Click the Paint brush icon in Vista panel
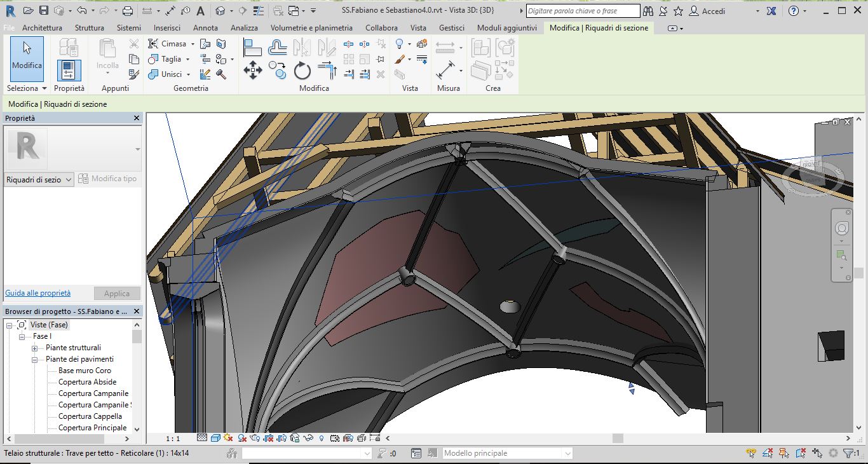The width and height of the screenshot is (868, 464). (x=400, y=59)
